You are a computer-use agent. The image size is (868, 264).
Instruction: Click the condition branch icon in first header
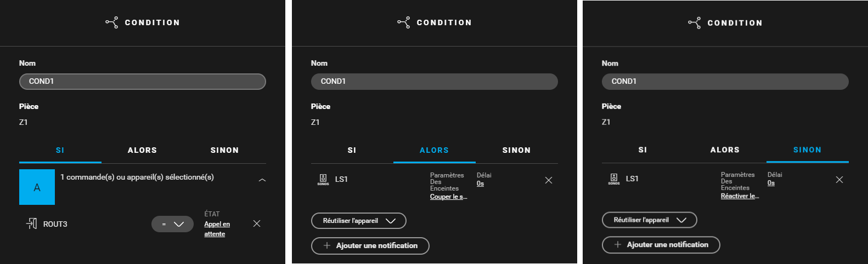(x=112, y=22)
